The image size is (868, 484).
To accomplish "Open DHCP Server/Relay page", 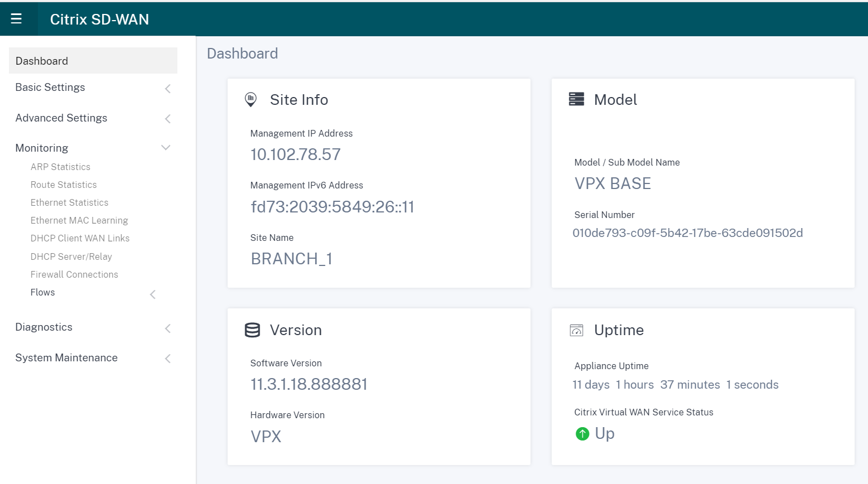I will [71, 256].
